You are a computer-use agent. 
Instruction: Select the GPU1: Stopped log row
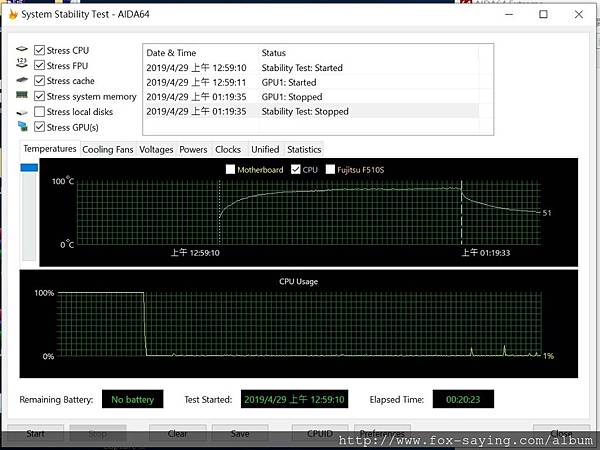[311, 97]
